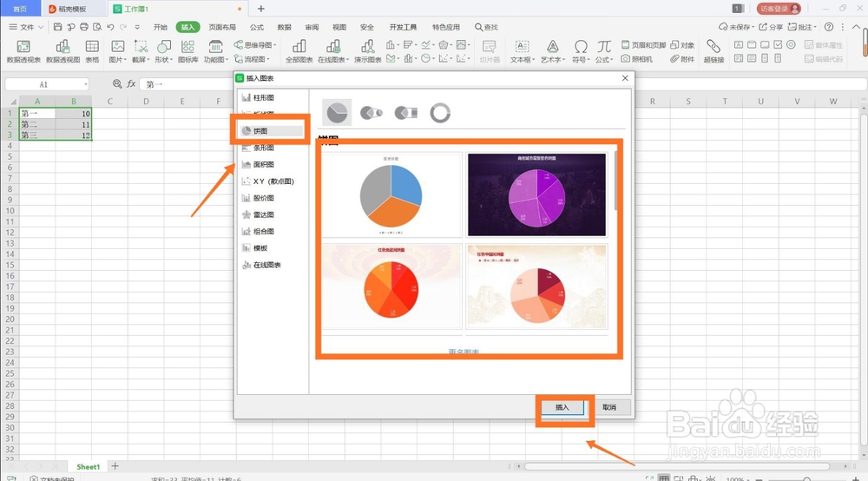Select the doughnut chart subtype icon
868x481 pixels.
tap(440, 113)
